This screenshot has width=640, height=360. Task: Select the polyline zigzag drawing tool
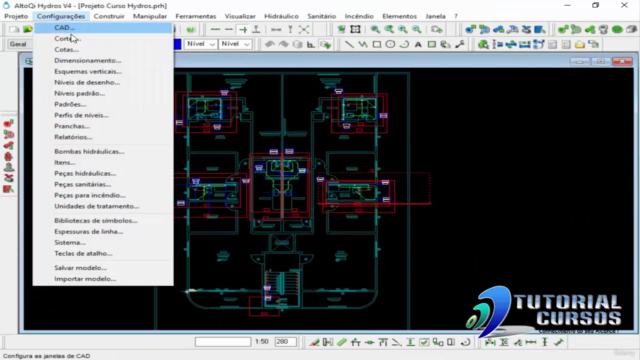click(x=363, y=44)
